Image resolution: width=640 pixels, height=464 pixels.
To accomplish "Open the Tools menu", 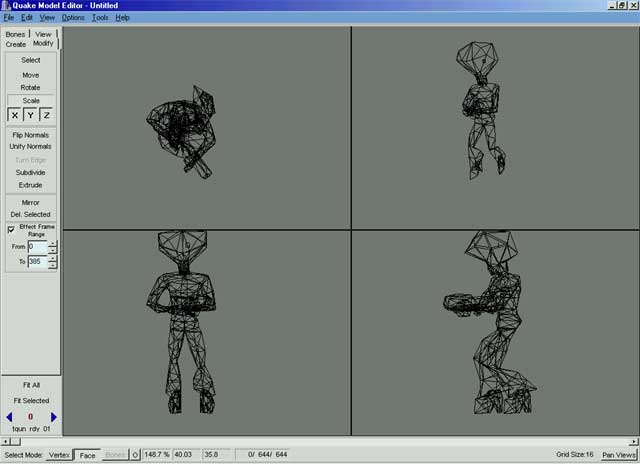I will pyautogui.click(x=100, y=18).
